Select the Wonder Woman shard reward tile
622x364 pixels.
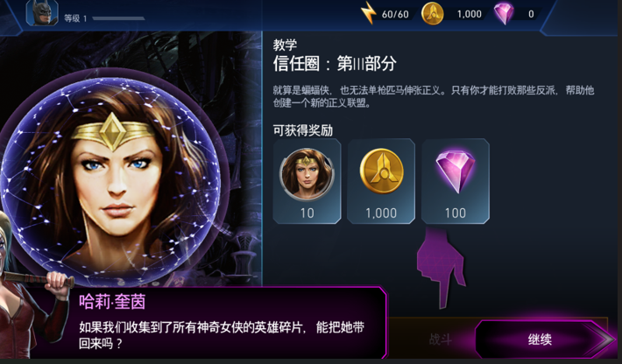(x=307, y=181)
